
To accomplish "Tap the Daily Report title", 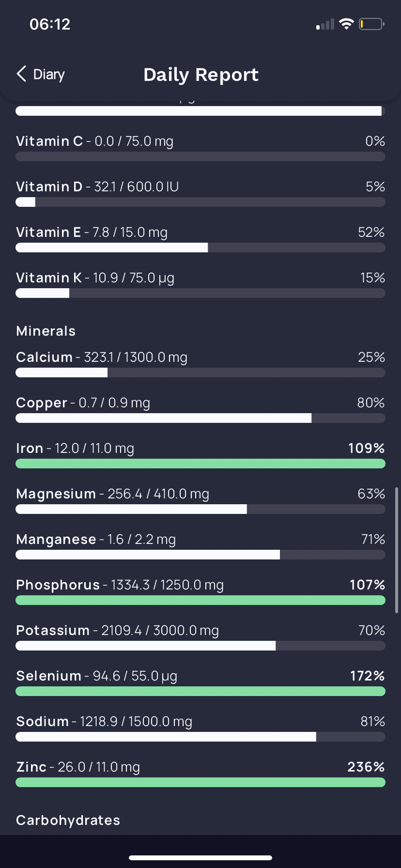I will 201,75.
